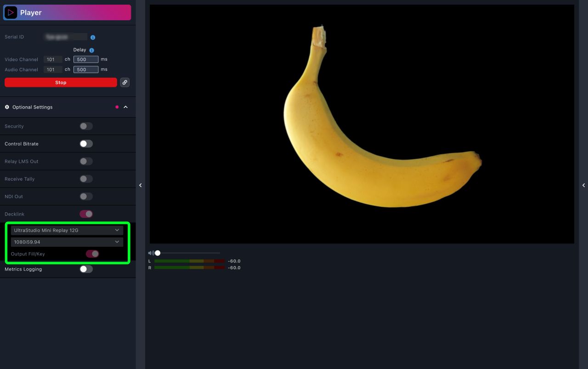The image size is (588, 369).
Task: Expand the right side panel arrow
Action: click(x=583, y=185)
